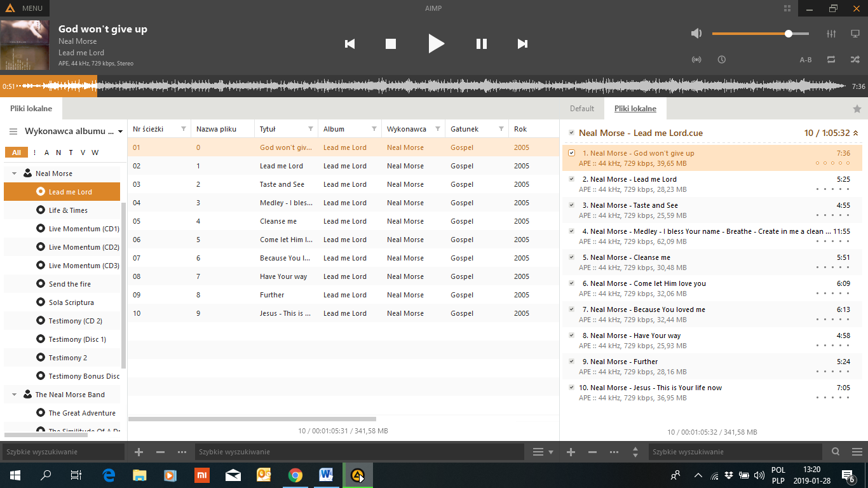Open the library hamburger menu icon
This screenshot has height=488, width=868.
pos(13,132)
